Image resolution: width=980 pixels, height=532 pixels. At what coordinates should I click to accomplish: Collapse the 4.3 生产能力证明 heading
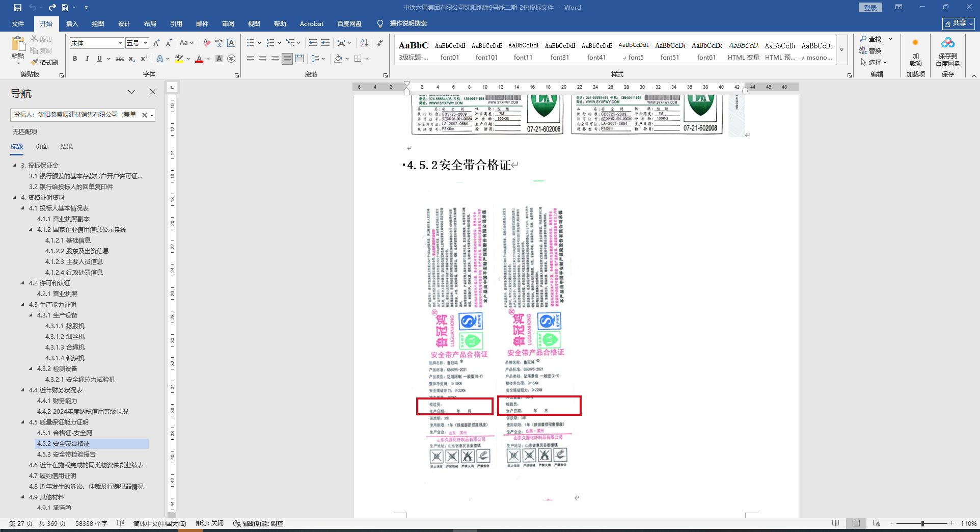[22, 305]
